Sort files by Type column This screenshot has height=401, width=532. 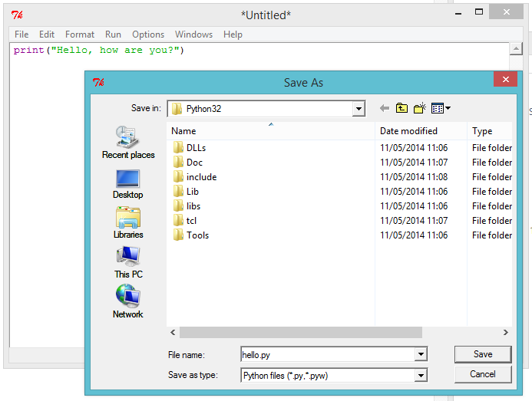pyautogui.click(x=490, y=131)
